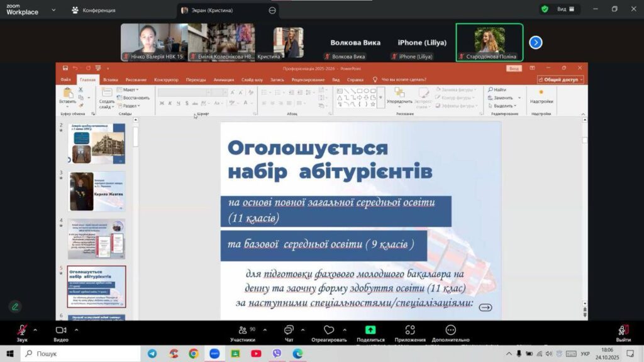Screen dimensions: 644x362
Task: Expand video options arrow next to Видео
Action: coord(75,329)
